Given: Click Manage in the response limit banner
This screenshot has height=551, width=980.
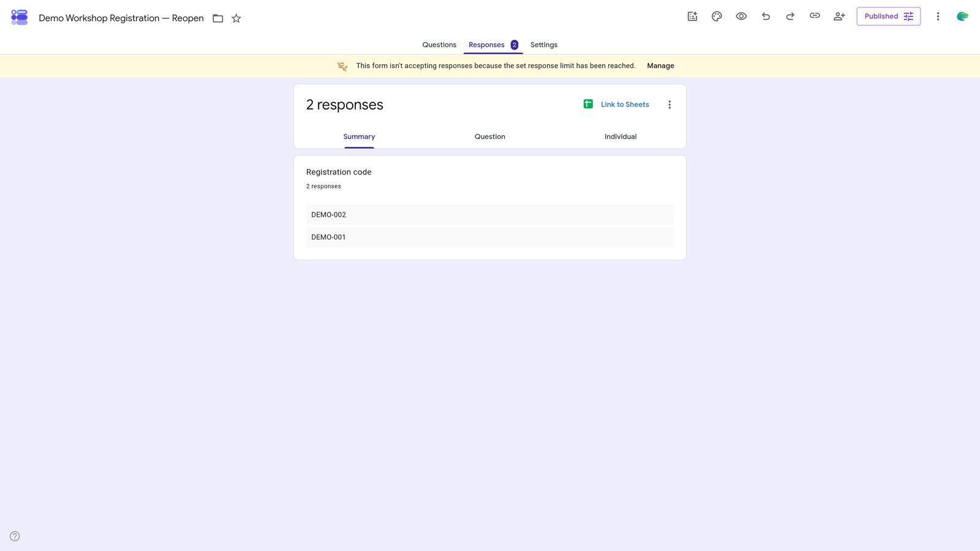Looking at the screenshot, I should pos(660,66).
